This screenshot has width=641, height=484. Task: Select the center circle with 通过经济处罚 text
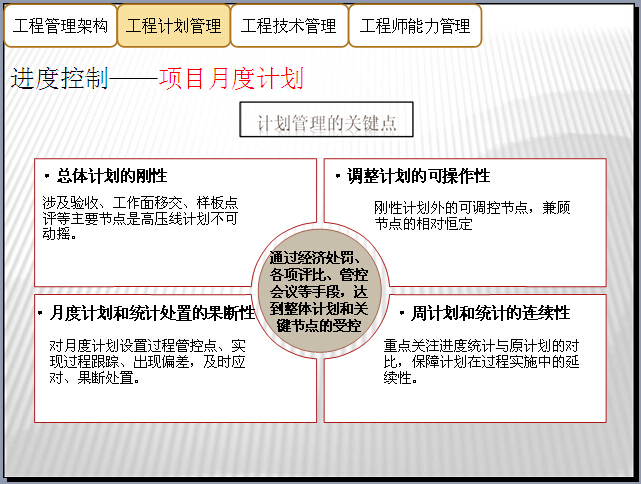[320, 291]
